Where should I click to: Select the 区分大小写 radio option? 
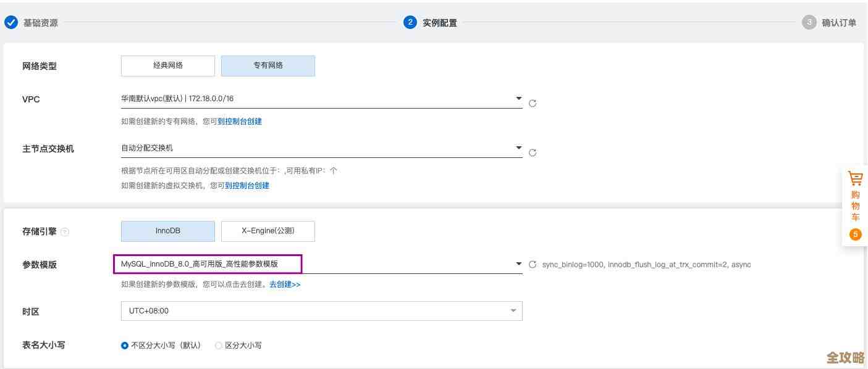[219, 346]
